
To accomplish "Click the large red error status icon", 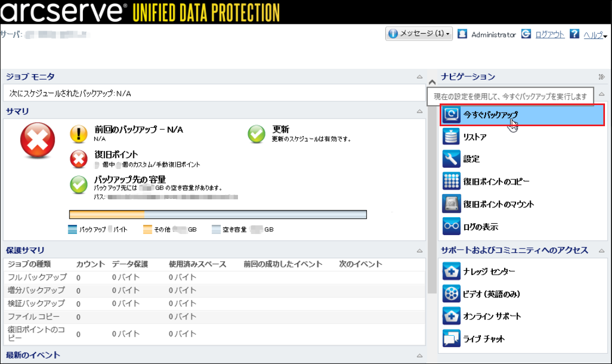I will click(37, 140).
